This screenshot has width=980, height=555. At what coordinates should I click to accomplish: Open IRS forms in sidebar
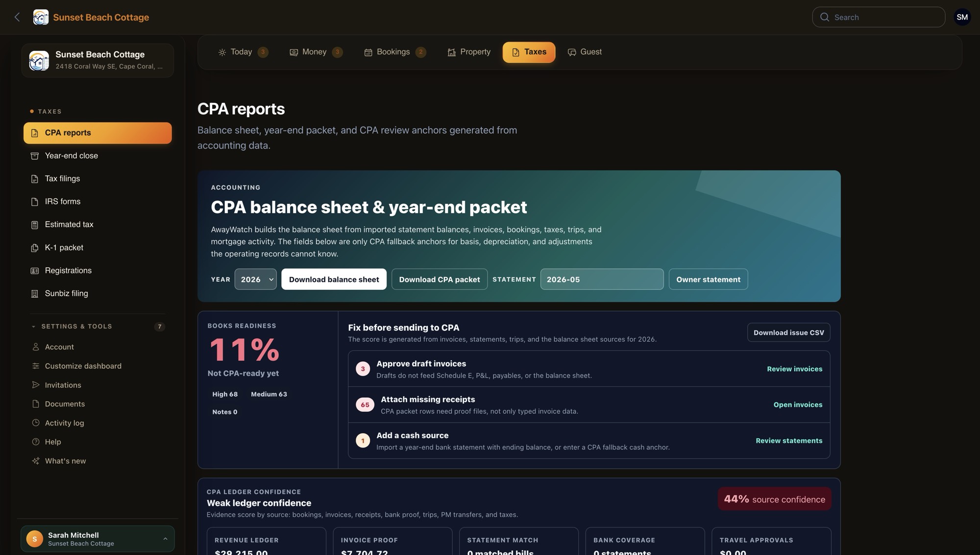tap(98, 202)
